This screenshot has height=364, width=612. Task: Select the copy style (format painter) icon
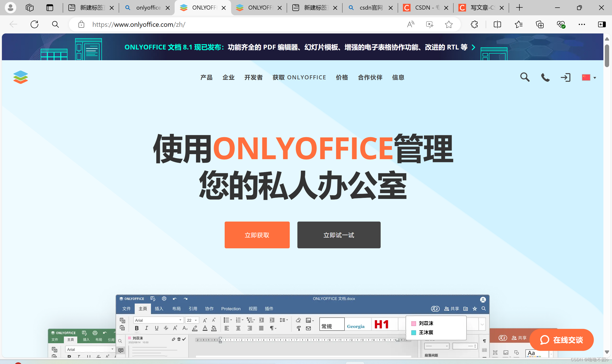click(x=299, y=328)
